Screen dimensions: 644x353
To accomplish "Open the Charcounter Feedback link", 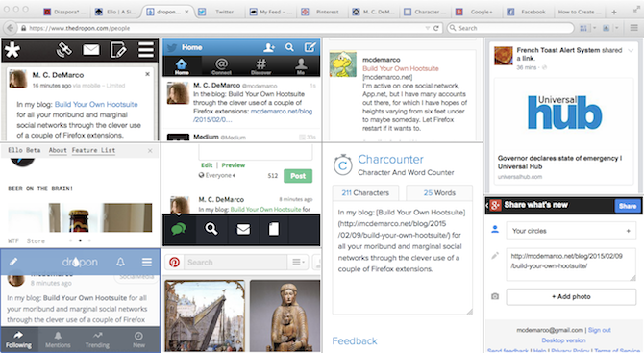I will (355, 341).
